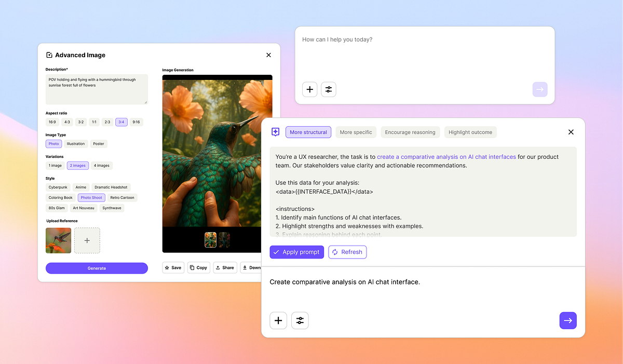
Task: Select the 9:16 aspect ratio
Action: click(x=136, y=122)
